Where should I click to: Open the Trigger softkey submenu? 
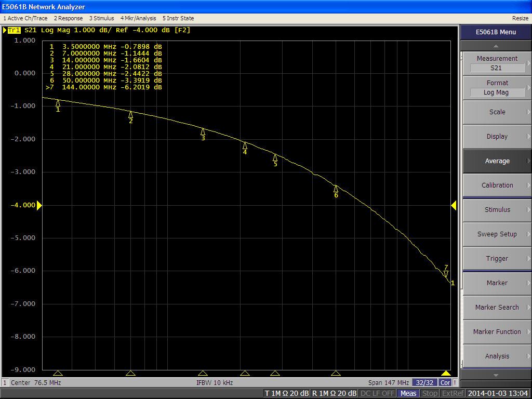497,259
